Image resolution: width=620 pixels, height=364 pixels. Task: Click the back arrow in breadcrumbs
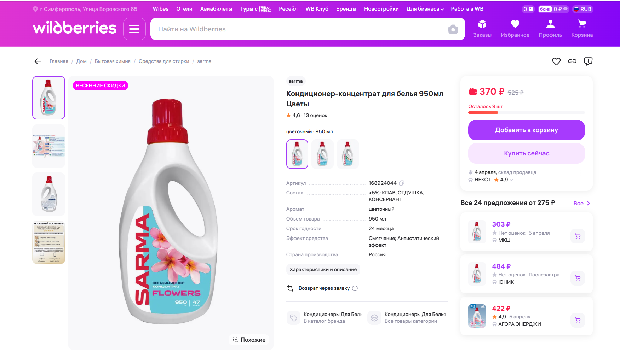[x=38, y=61]
